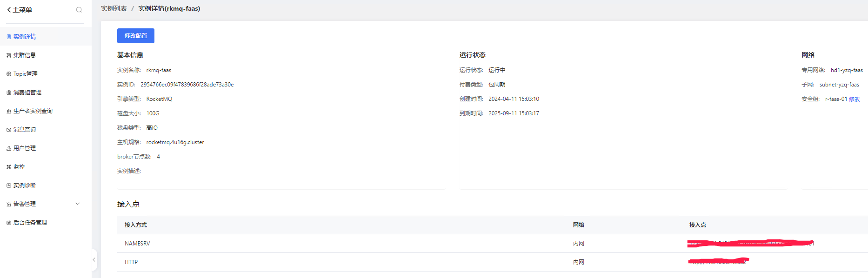868x278 pixels.
Task: Navigate to 实例列表 breadcrumb
Action: (x=114, y=8)
